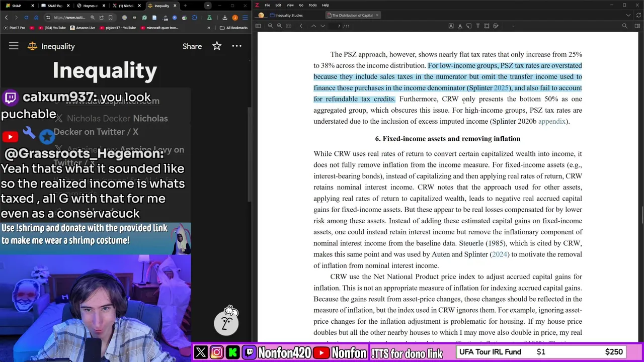Switch to the Inequality Studies library tab
This screenshot has width=644, height=362.
(x=286, y=15)
